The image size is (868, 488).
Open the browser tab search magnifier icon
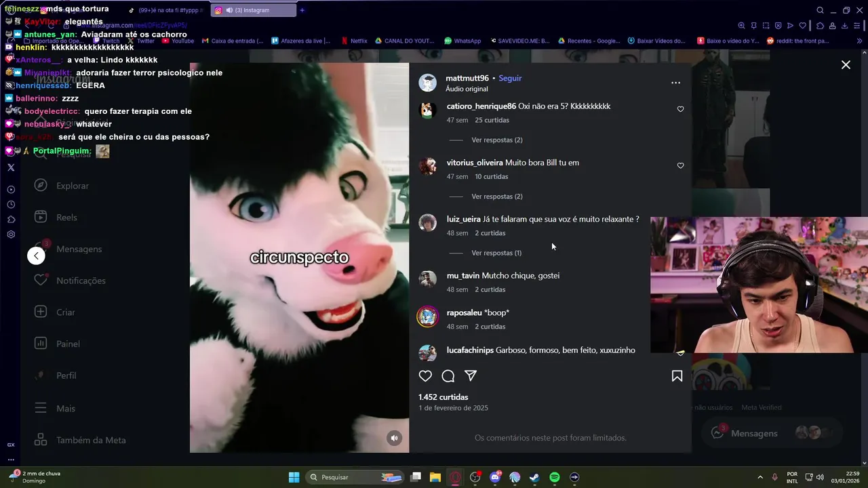click(820, 10)
